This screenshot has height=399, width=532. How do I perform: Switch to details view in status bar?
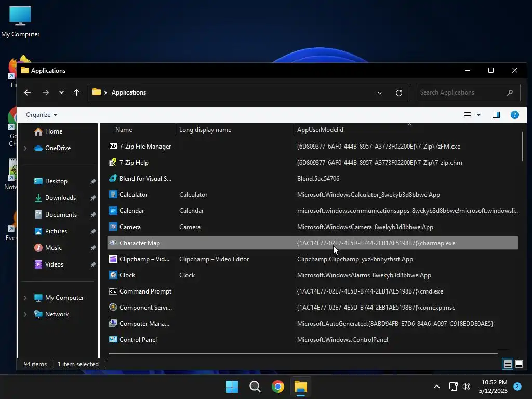coord(508,364)
